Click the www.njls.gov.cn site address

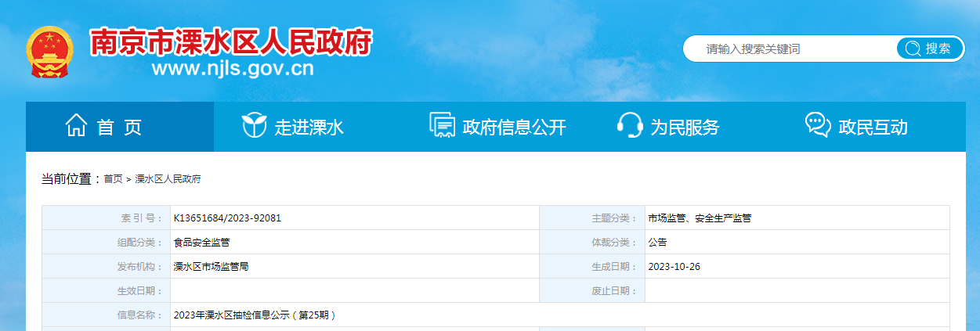[233, 69]
